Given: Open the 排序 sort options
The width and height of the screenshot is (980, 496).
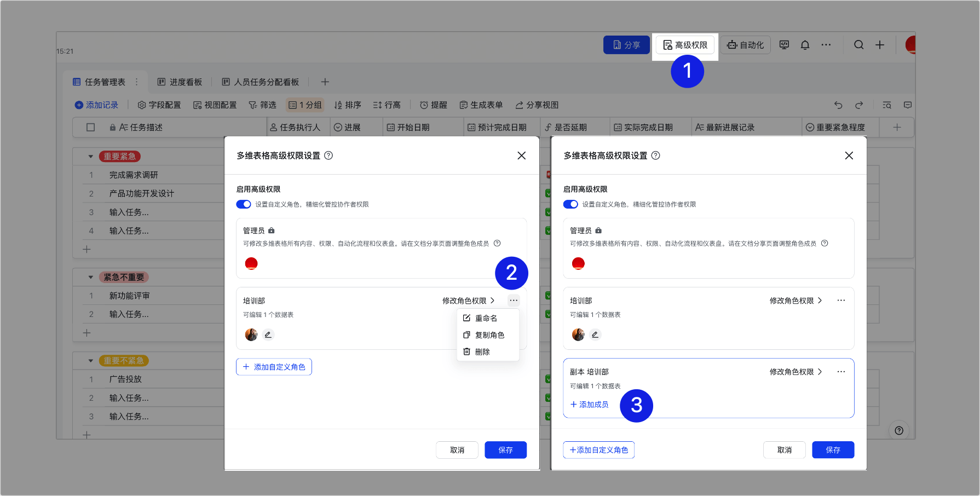Looking at the screenshot, I should 348,105.
